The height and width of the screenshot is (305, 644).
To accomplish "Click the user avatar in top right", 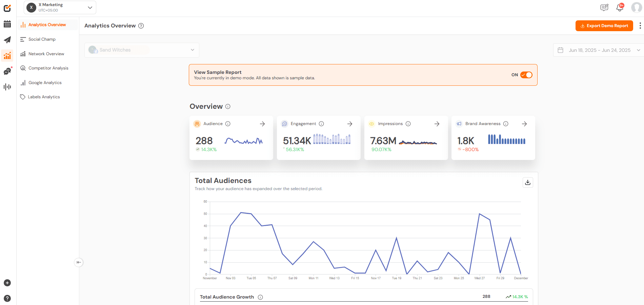I will point(636,7).
